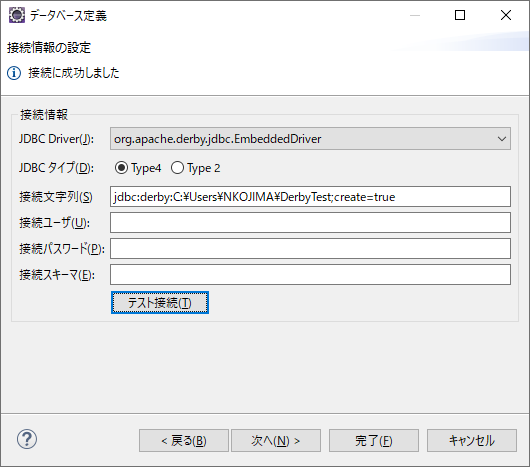Click the テスト接続(T) button
Viewport: 530px width, 467px height.
[x=160, y=302]
